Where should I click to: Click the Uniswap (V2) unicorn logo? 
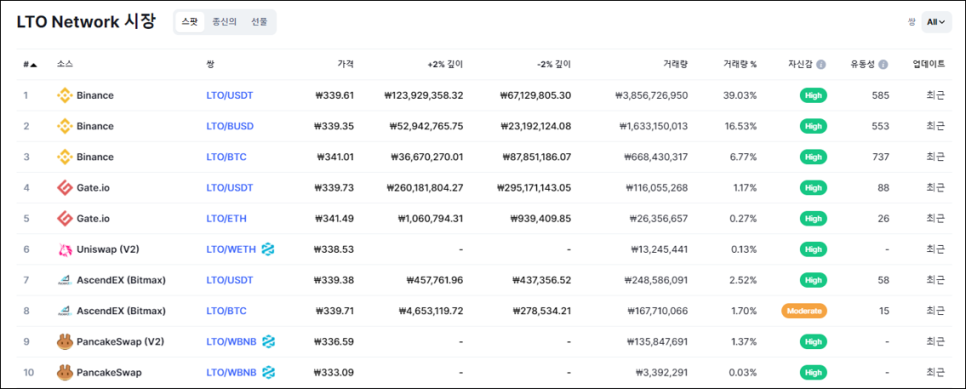pos(65,249)
